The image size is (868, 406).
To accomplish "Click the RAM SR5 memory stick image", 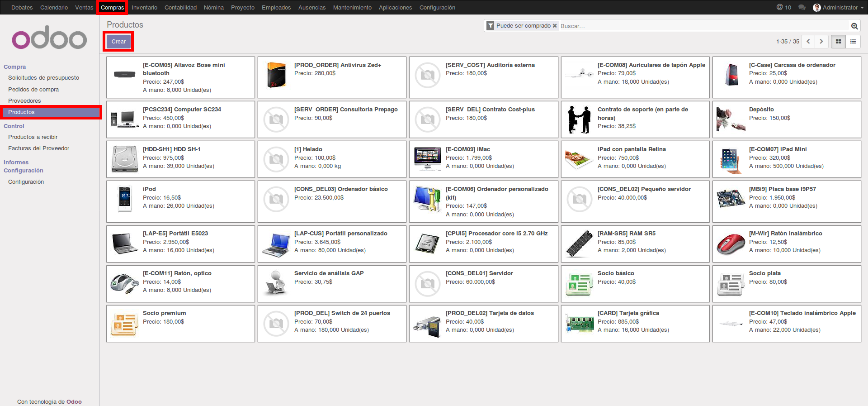I will (x=580, y=244).
